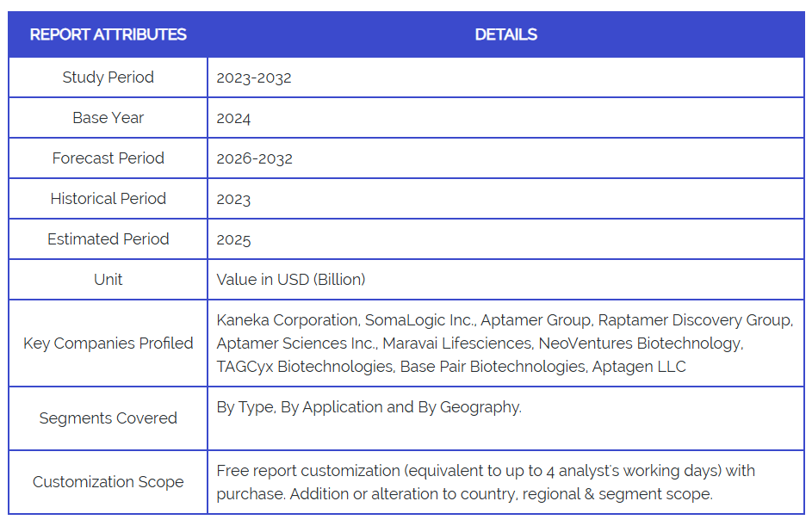This screenshot has height=526, width=812.
Task: Click the Value in USD (Billion) text
Action: [291, 280]
